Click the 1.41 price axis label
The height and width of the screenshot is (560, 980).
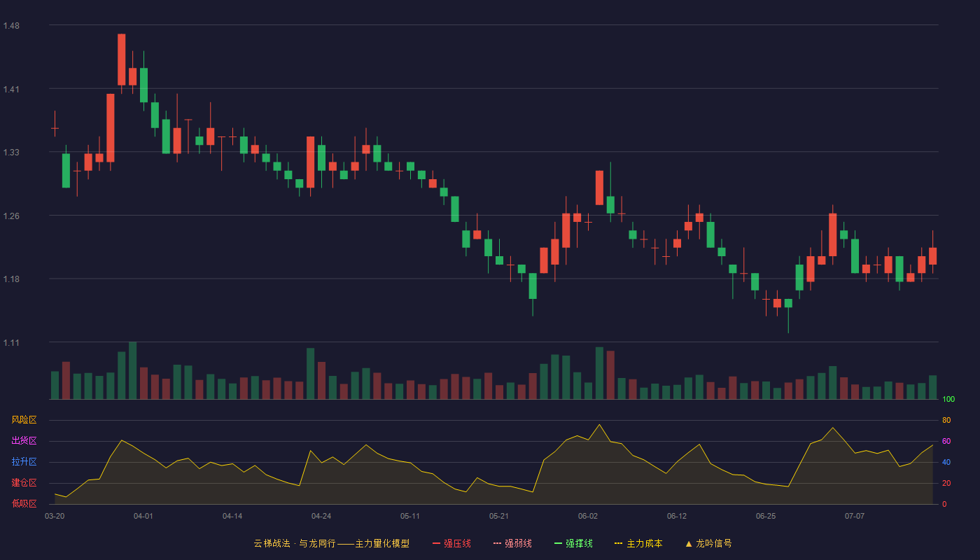click(x=11, y=89)
